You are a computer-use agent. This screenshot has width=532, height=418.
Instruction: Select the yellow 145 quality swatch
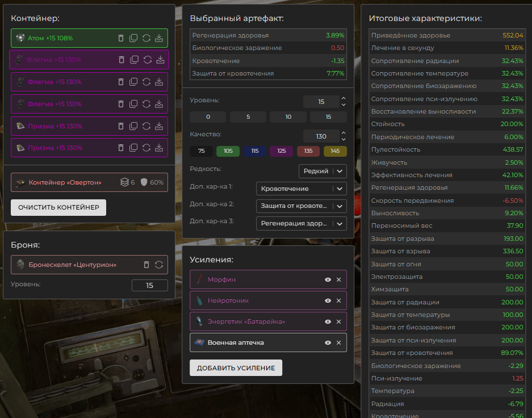335,151
